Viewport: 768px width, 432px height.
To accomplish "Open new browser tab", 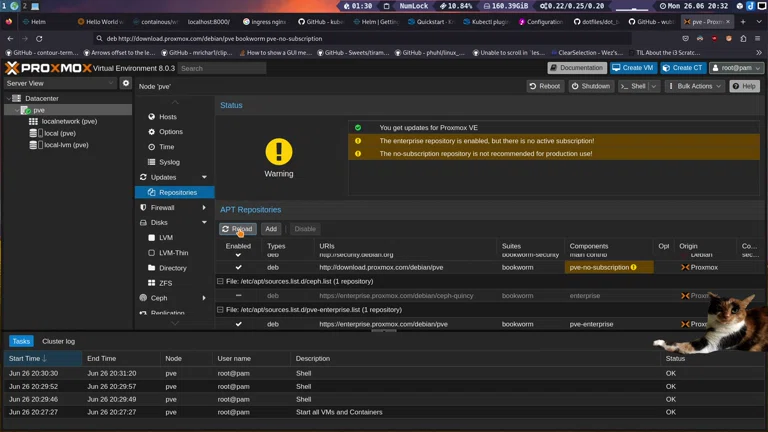I will 743,22.
